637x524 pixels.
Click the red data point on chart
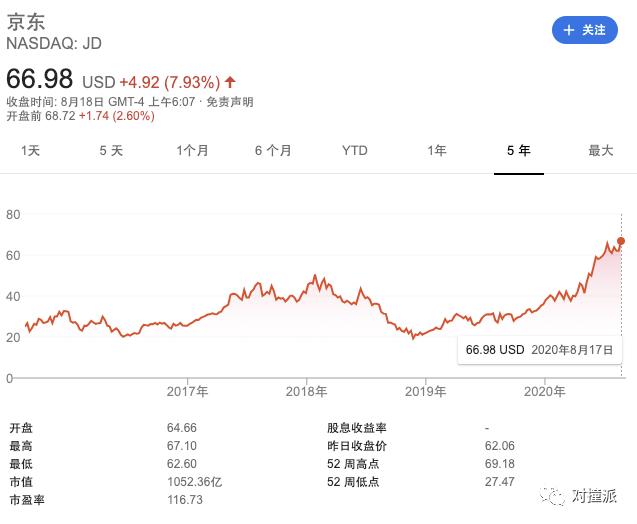point(621,241)
